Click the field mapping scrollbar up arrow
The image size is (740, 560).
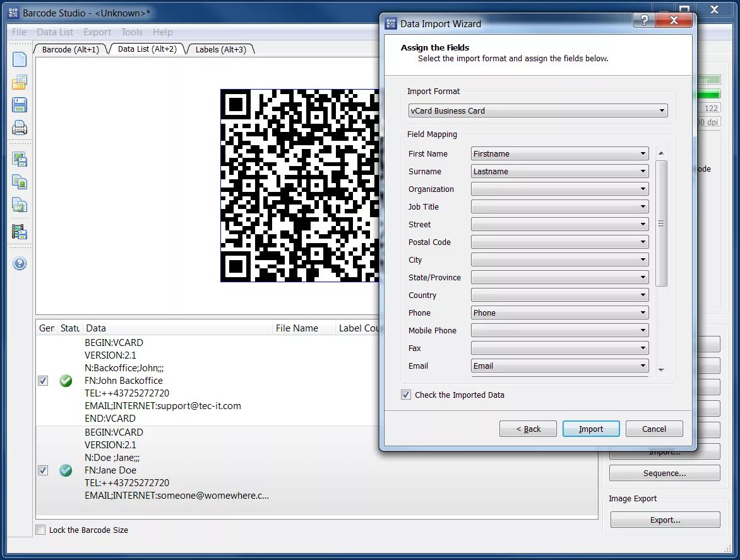[x=661, y=153]
